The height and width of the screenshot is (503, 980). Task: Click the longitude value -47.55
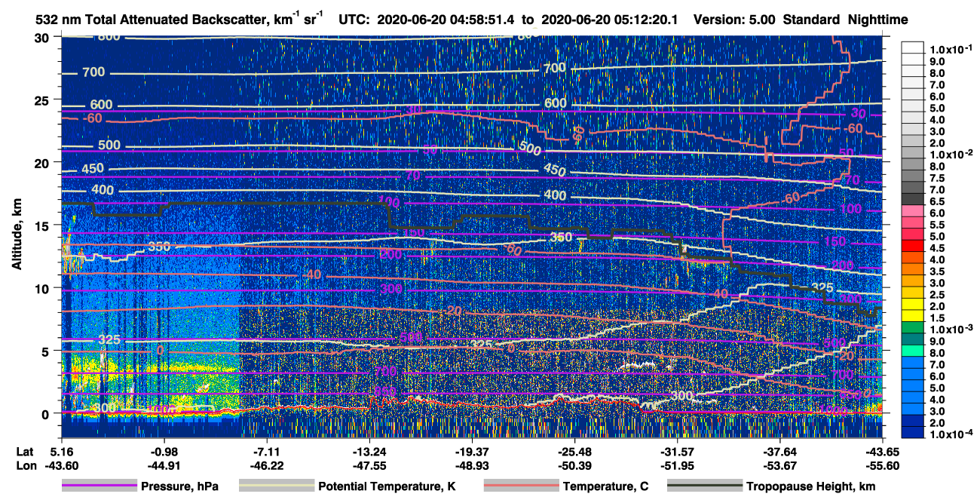click(369, 465)
